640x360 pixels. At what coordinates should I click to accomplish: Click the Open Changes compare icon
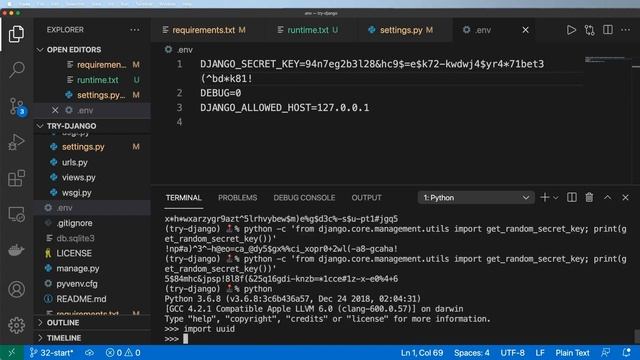pyautogui.click(x=589, y=30)
